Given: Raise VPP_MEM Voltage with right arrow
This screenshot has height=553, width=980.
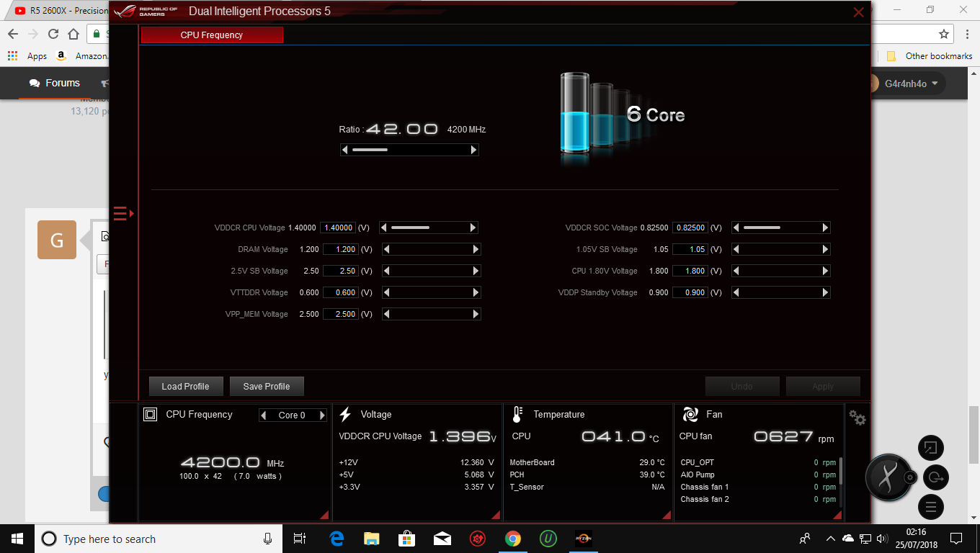Looking at the screenshot, I should click(476, 314).
